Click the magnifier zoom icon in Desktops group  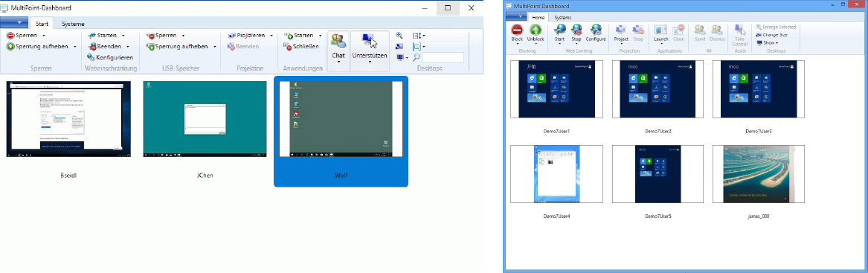tap(399, 36)
